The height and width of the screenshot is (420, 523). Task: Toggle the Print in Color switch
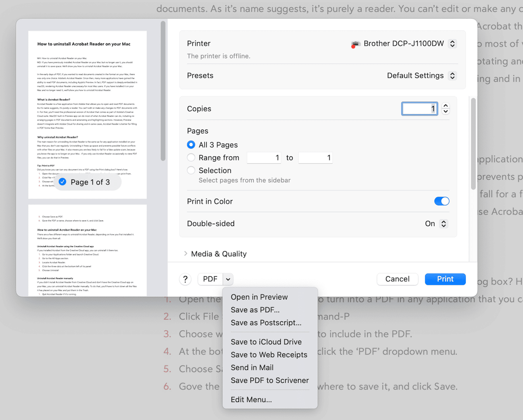(442, 201)
